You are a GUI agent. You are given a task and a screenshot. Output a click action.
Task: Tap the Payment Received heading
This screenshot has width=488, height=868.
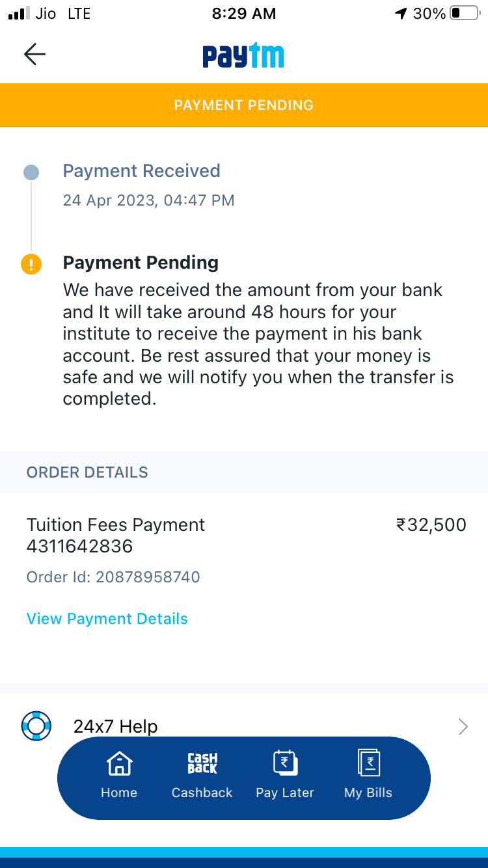click(x=141, y=171)
